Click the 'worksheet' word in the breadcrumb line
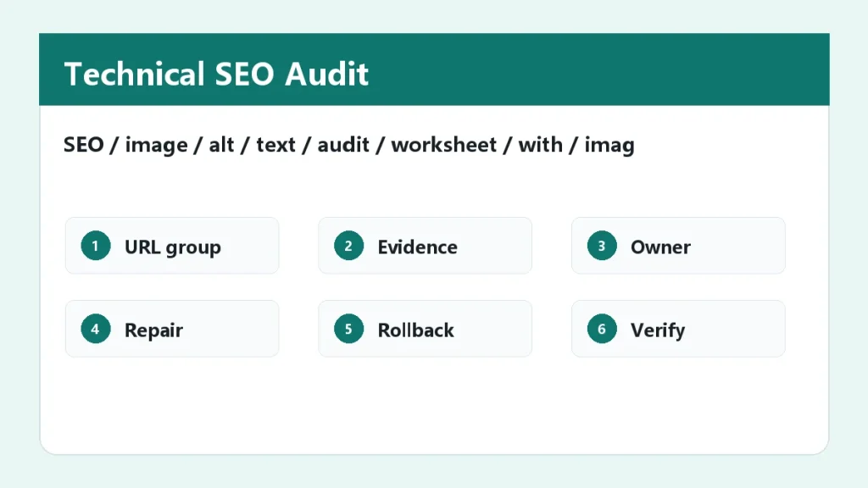 tap(444, 145)
